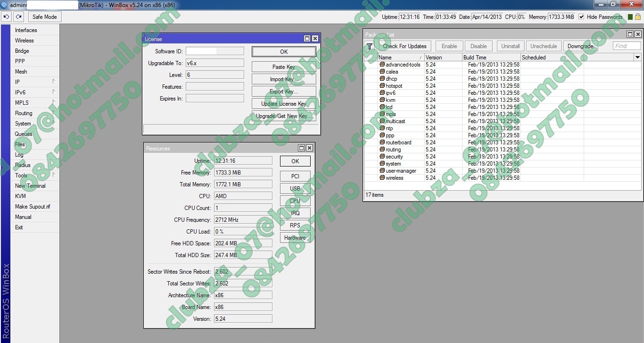The height and width of the screenshot is (343, 644).
Task: Click the USB button in Resources
Action: point(295,189)
